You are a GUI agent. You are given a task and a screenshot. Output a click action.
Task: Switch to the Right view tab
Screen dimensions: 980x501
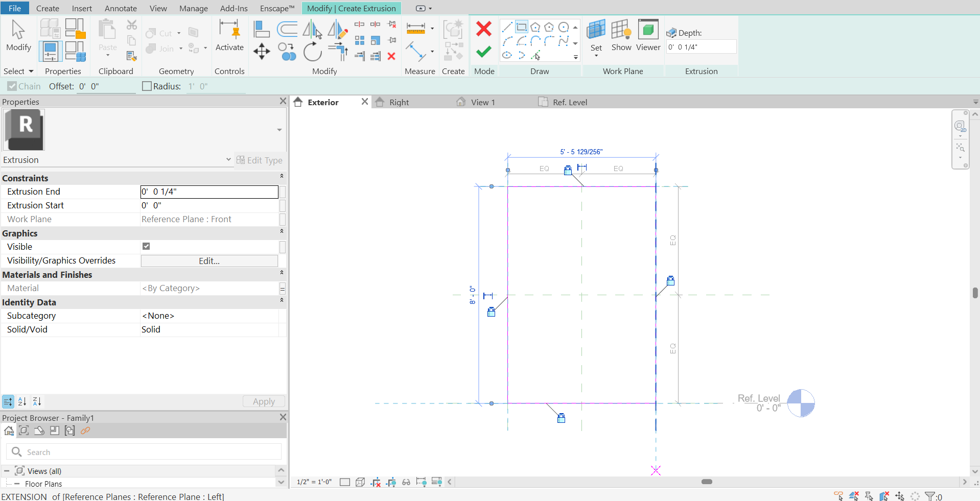point(400,102)
